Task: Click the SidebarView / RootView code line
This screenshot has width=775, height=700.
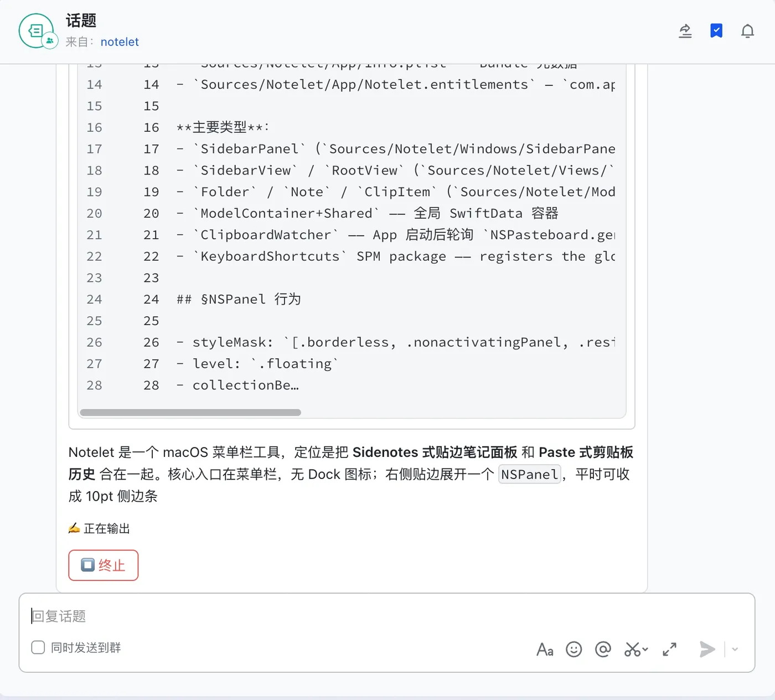Action: (x=395, y=171)
